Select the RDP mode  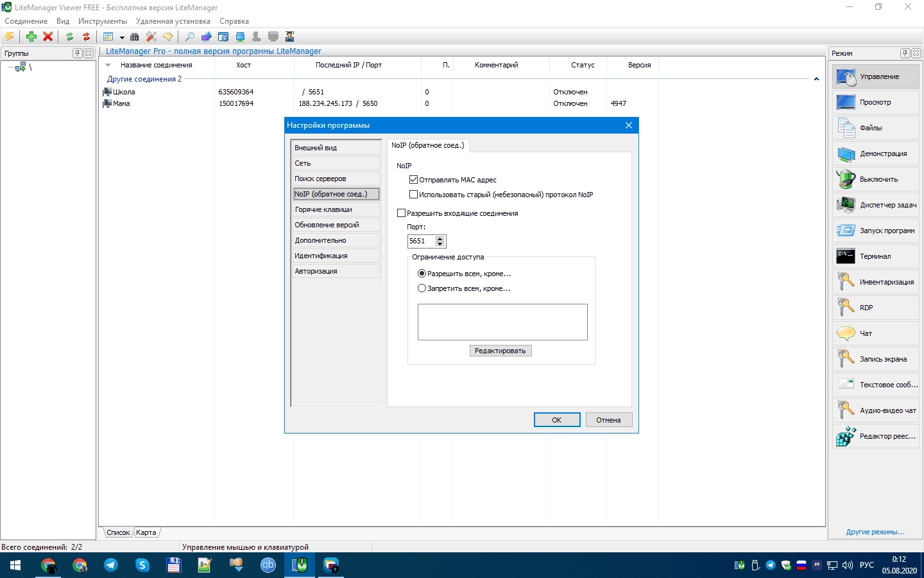[x=876, y=308]
